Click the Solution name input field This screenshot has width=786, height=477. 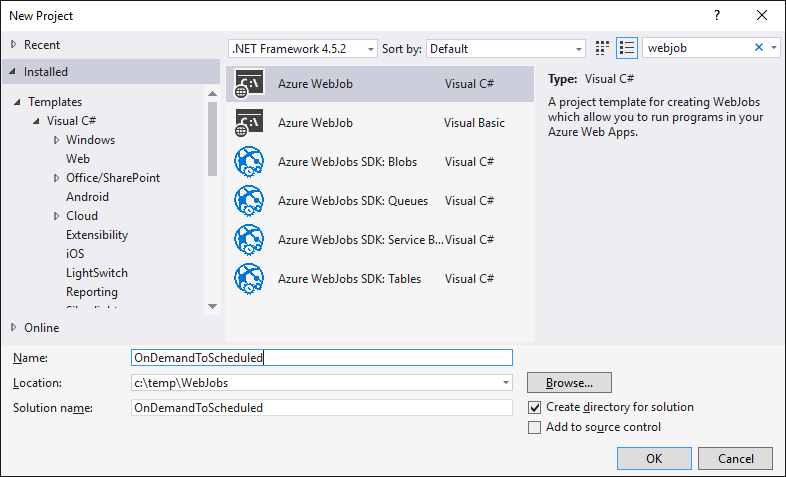pos(322,407)
